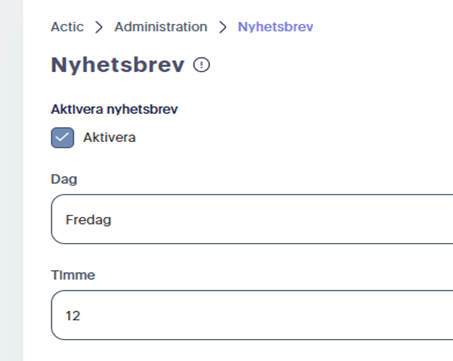Image resolution: width=453 pixels, height=361 pixels.
Task: Click the Timme field label
Action: [x=73, y=275]
